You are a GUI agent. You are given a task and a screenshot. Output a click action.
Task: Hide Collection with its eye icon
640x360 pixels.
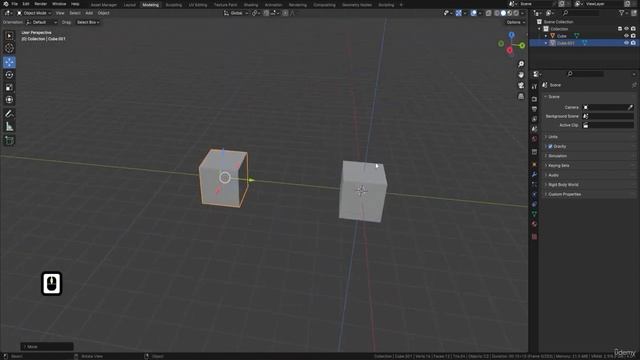(627, 29)
